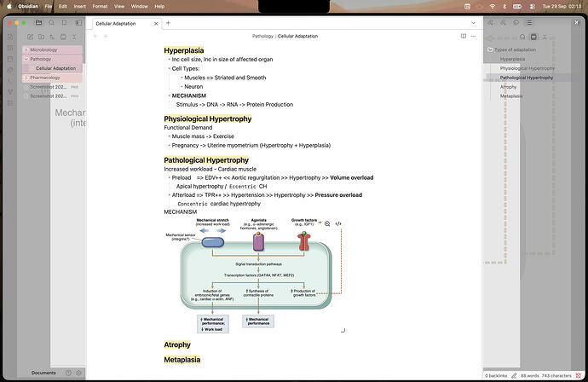588x382 pixels.
Task: Auto-reveal current file icon
Action: click(x=63, y=37)
